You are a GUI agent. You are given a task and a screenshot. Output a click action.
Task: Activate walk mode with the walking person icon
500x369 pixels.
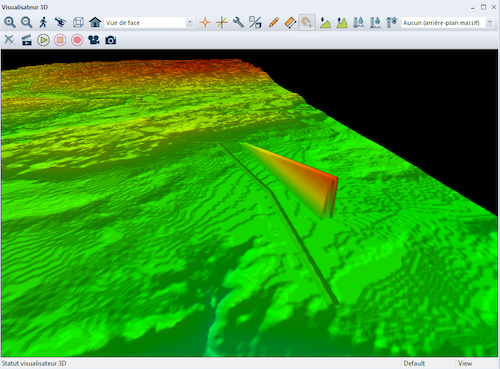[43, 23]
